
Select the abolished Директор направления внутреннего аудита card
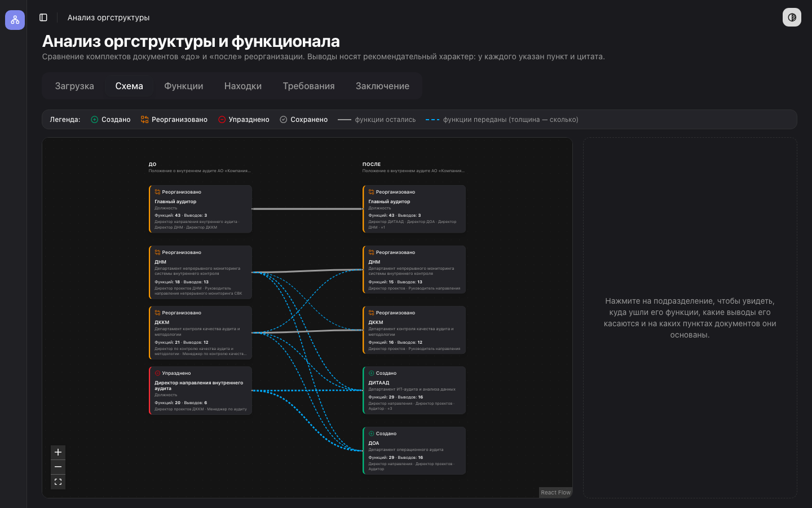pos(200,391)
